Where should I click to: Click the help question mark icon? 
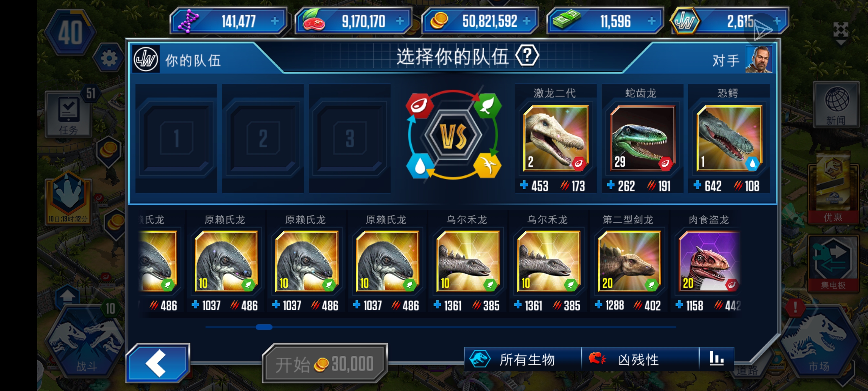527,56
